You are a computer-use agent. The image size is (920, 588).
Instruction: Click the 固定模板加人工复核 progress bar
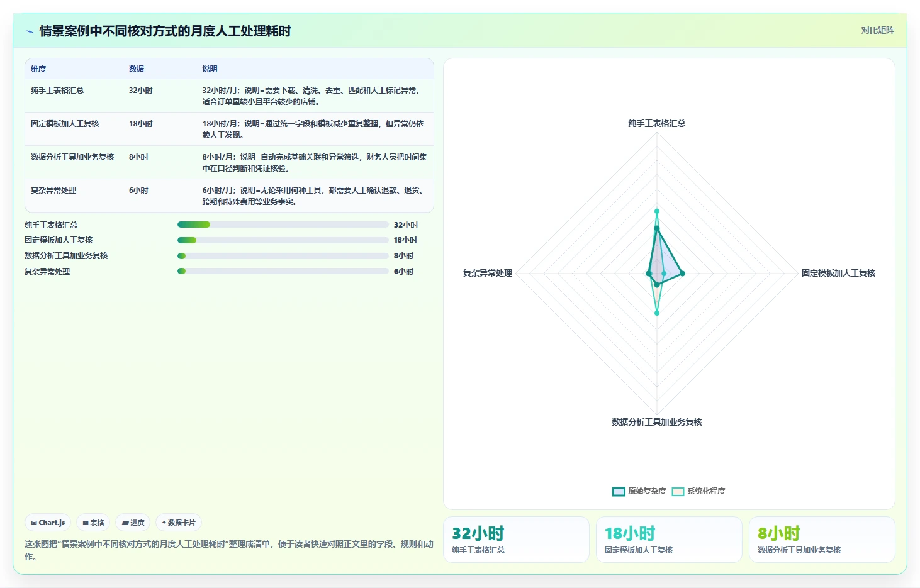pos(283,240)
